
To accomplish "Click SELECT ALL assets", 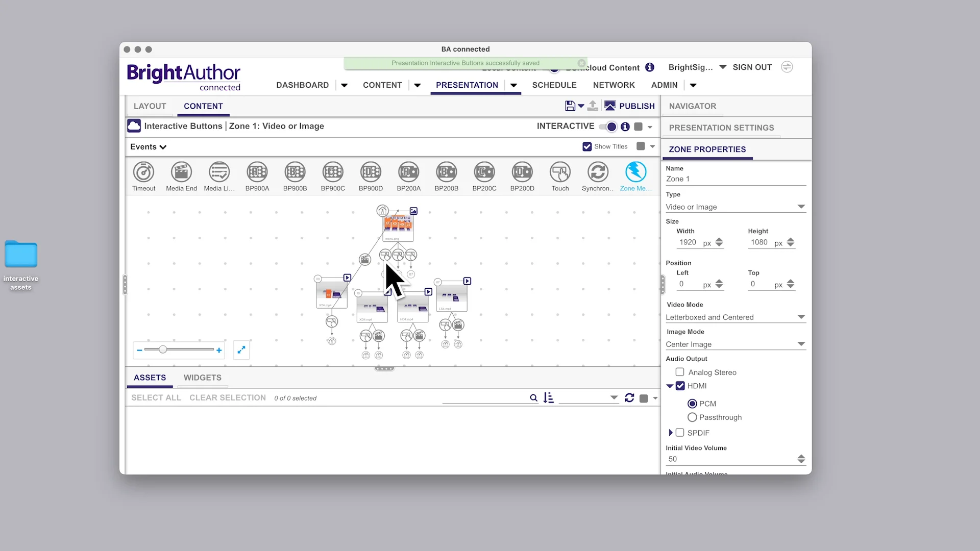I will click(x=156, y=397).
